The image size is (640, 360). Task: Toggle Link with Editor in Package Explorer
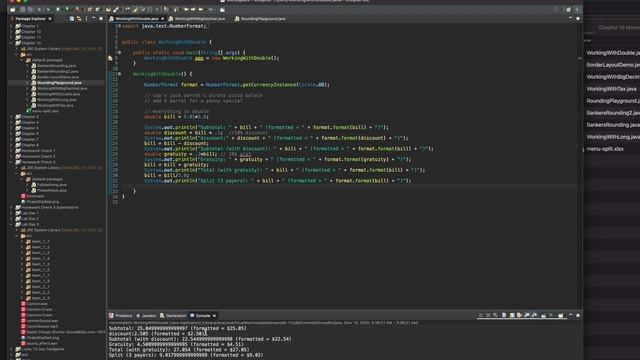tap(79, 19)
